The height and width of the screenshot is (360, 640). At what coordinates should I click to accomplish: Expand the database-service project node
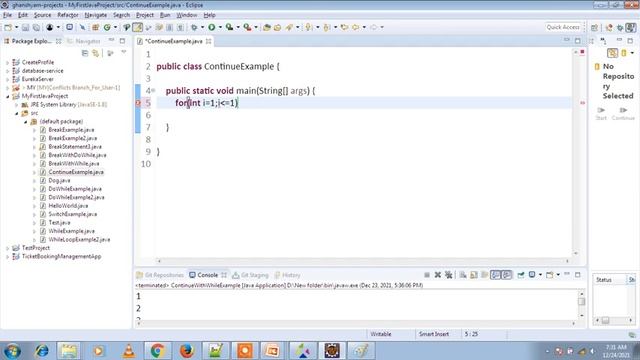(x=7, y=71)
